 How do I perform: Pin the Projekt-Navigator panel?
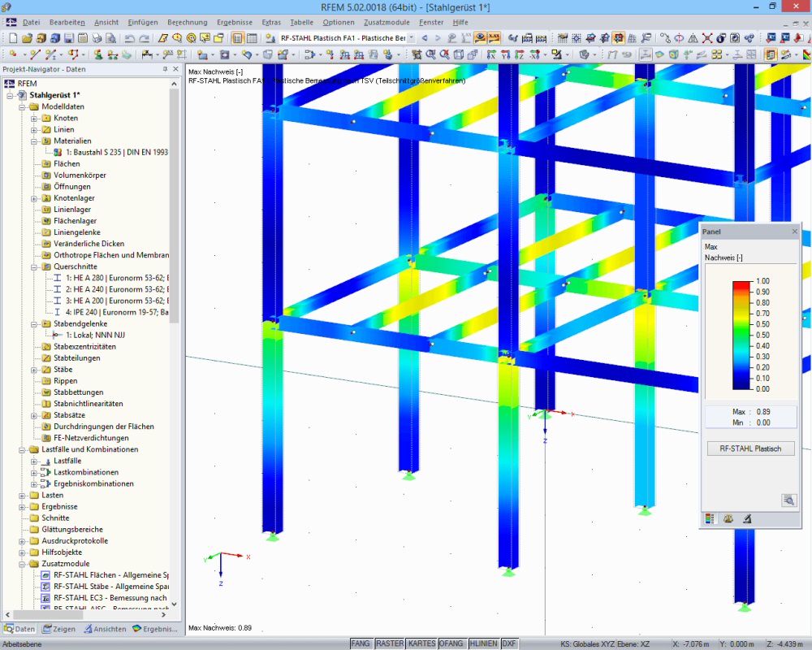pyautogui.click(x=165, y=69)
